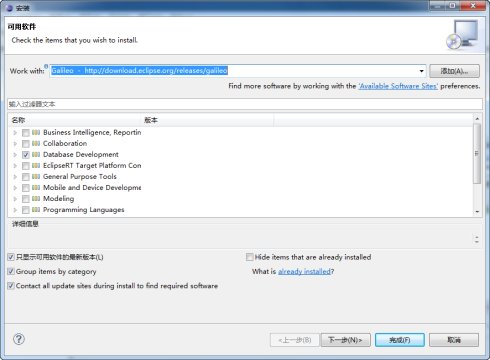Select the General Purpose Tools row text

click(80, 177)
